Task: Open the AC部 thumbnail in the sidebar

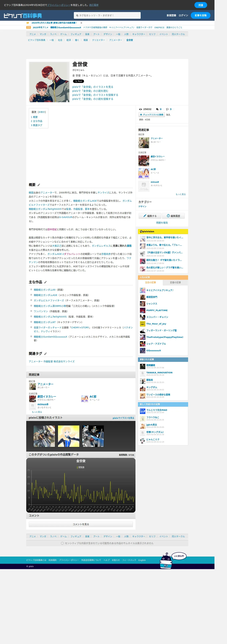Action: tap(144, 174)
